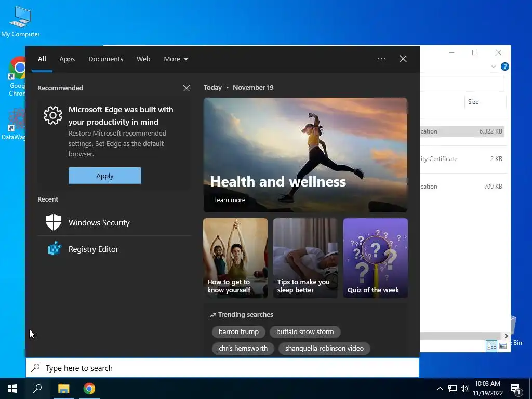Open Registry Editor from Recent
This screenshot has height=399, width=532.
click(114, 249)
